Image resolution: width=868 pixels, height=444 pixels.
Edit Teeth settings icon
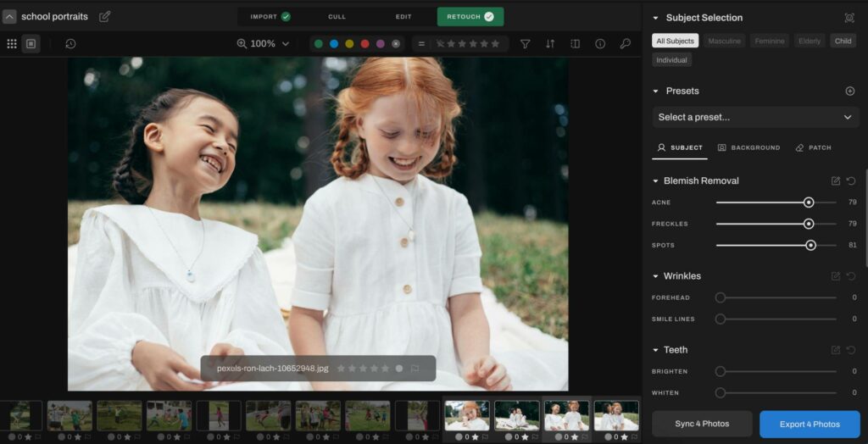click(836, 350)
